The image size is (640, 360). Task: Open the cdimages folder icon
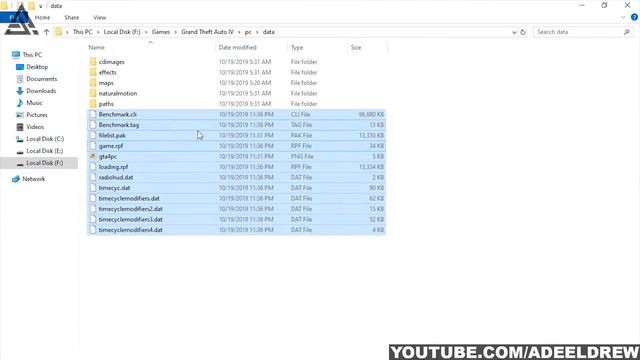tap(93, 62)
